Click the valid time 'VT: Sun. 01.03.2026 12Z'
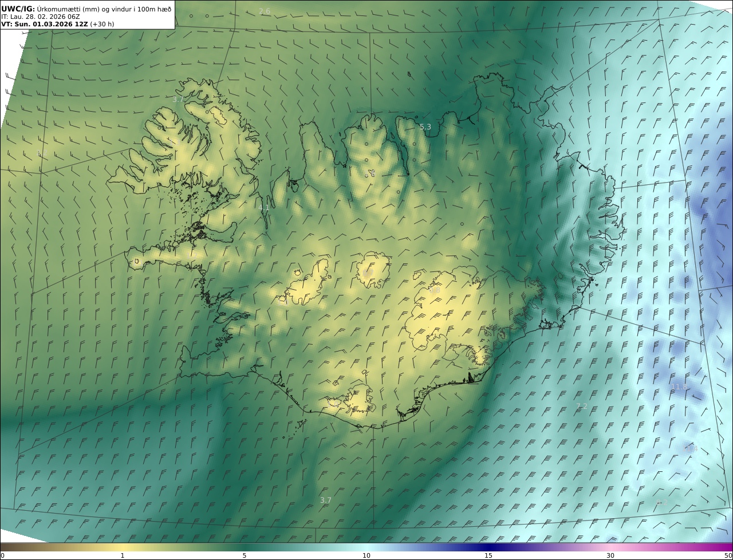This screenshot has height=560, width=733. pyautogui.click(x=45, y=25)
